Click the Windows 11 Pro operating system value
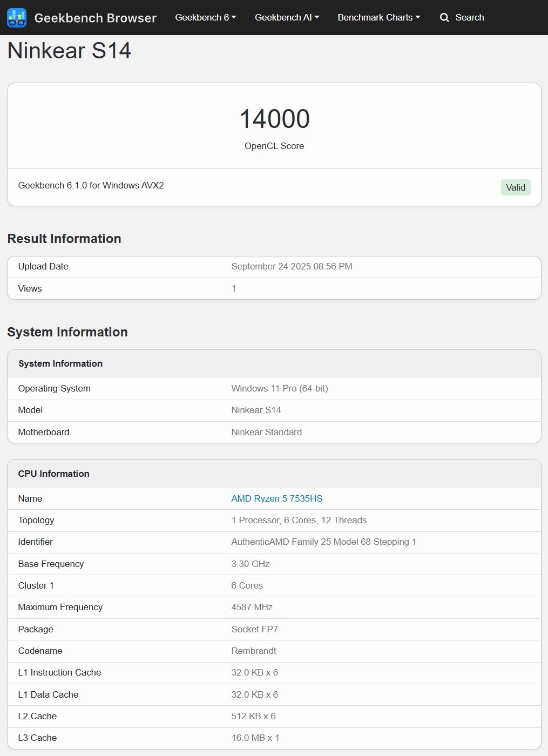 pos(280,388)
